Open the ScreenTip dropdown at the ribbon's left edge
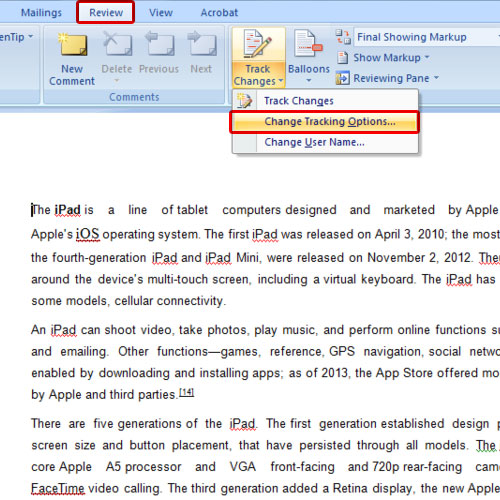Viewport: 500px width, 500px height. click(x=30, y=36)
